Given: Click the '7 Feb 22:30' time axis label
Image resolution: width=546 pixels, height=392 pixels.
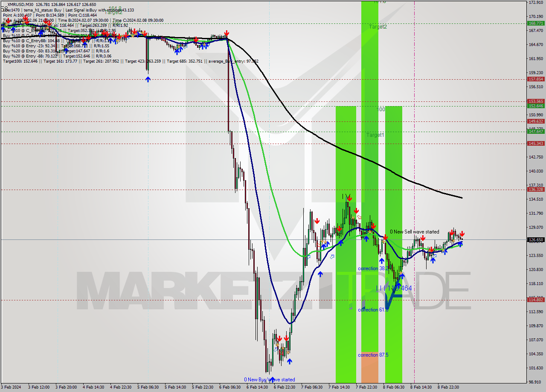Looking at the screenshot, I should click(366, 387).
